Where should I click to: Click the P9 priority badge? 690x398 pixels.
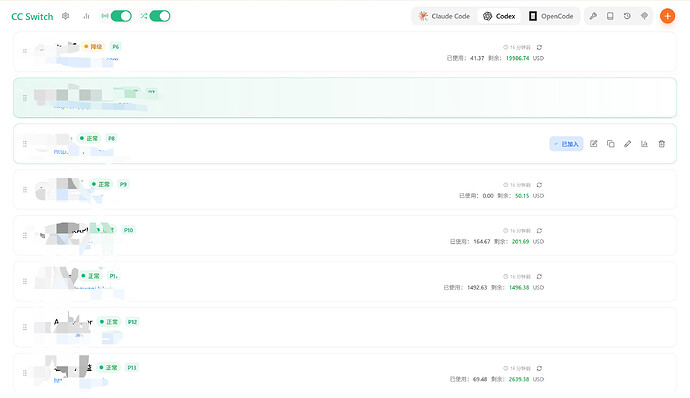point(123,184)
